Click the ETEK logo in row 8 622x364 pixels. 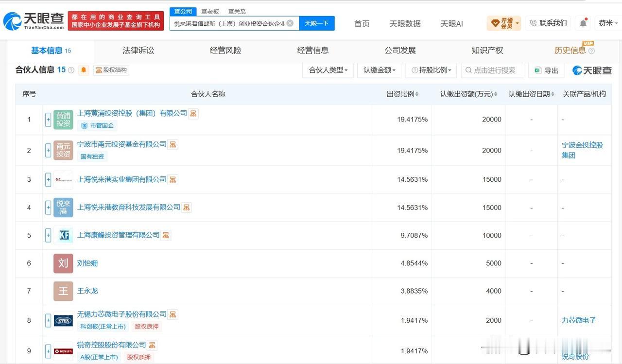tap(63, 320)
